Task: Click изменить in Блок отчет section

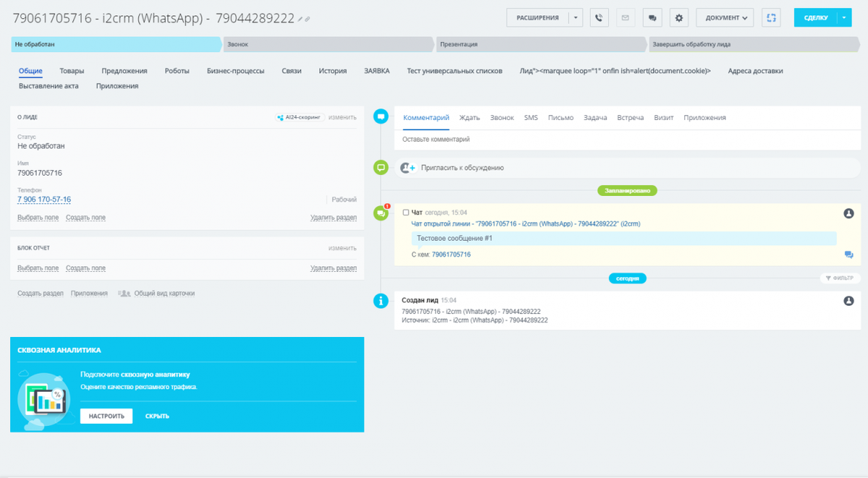Action: [x=343, y=248]
